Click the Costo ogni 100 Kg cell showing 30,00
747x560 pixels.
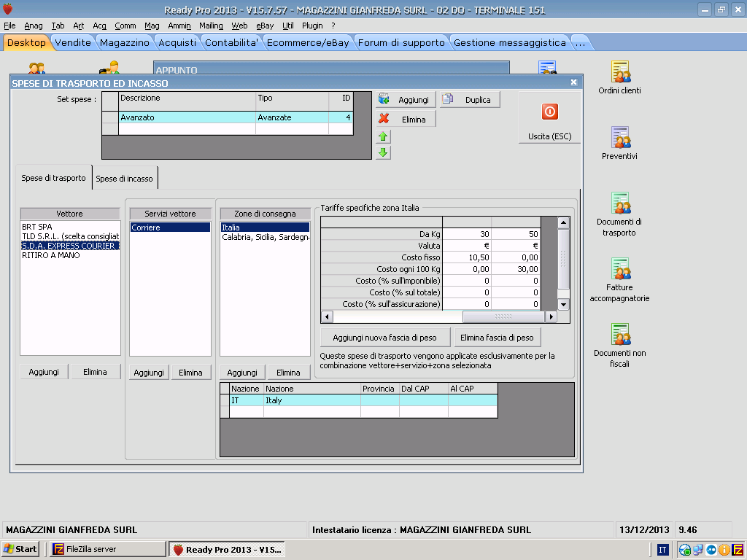(x=516, y=269)
